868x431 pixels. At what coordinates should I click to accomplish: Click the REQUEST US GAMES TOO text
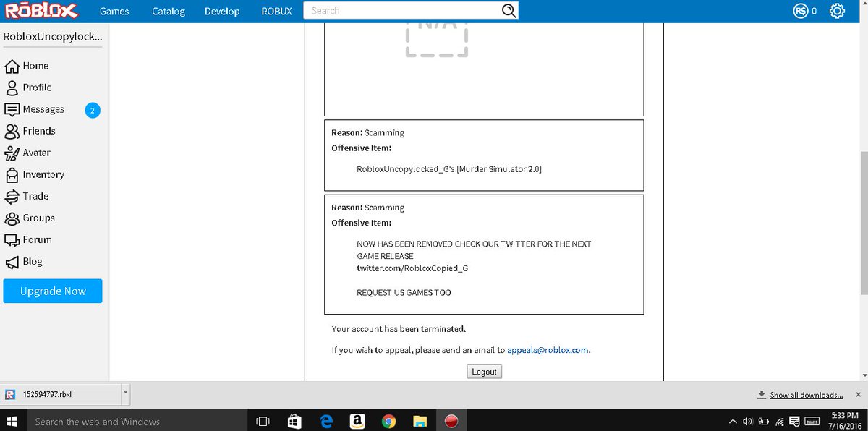coord(404,293)
